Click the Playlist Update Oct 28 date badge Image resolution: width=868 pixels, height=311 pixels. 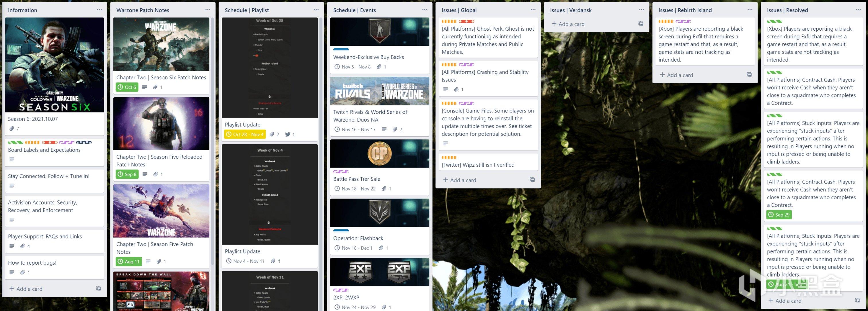[246, 134]
